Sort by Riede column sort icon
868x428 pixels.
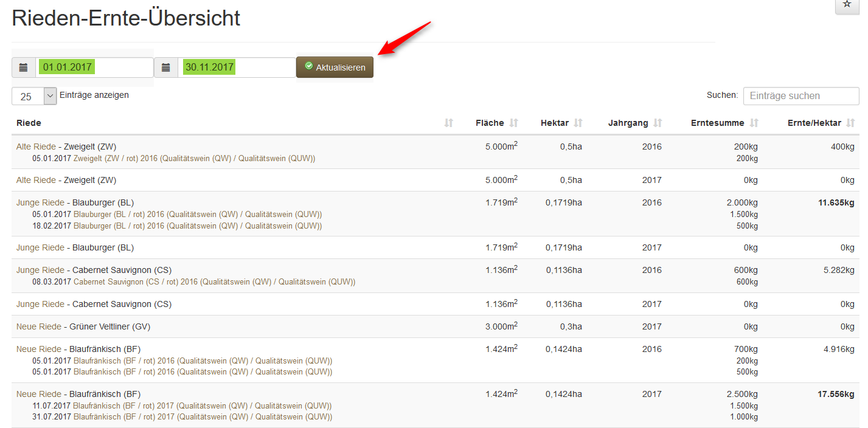pos(449,123)
